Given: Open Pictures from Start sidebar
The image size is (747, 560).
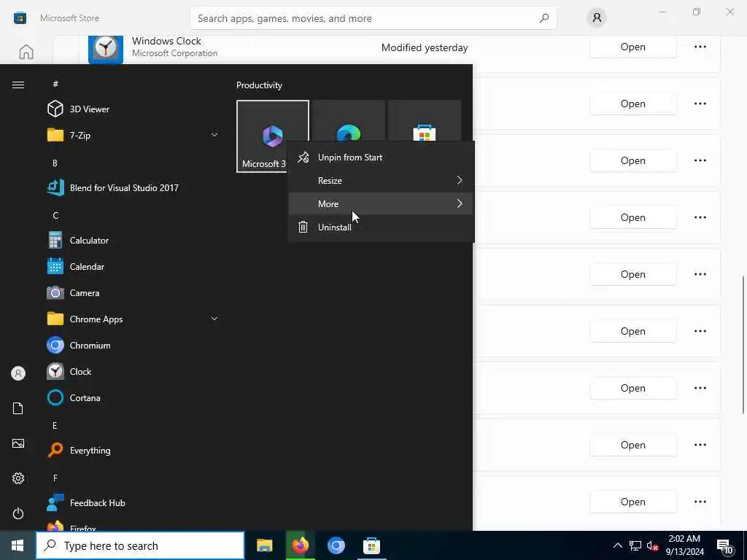Looking at the screenshot, I should 18,443.
